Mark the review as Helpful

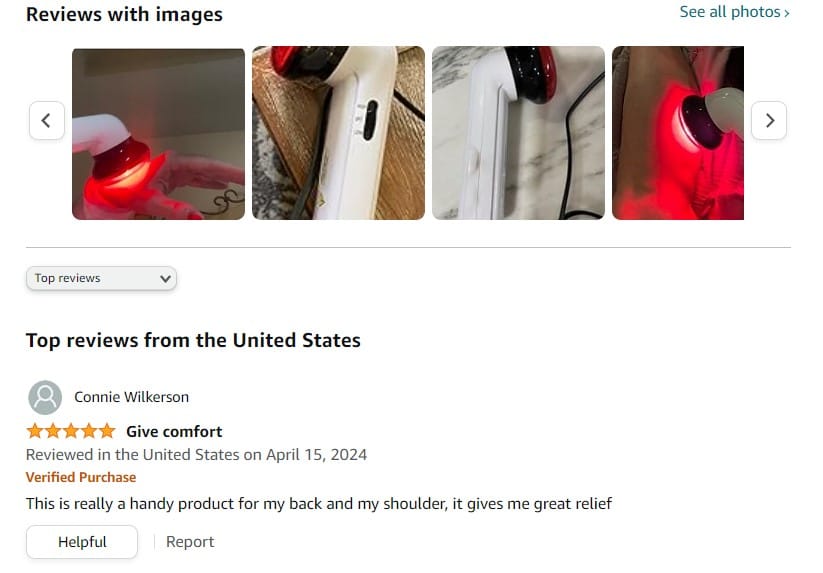point(82,542)
